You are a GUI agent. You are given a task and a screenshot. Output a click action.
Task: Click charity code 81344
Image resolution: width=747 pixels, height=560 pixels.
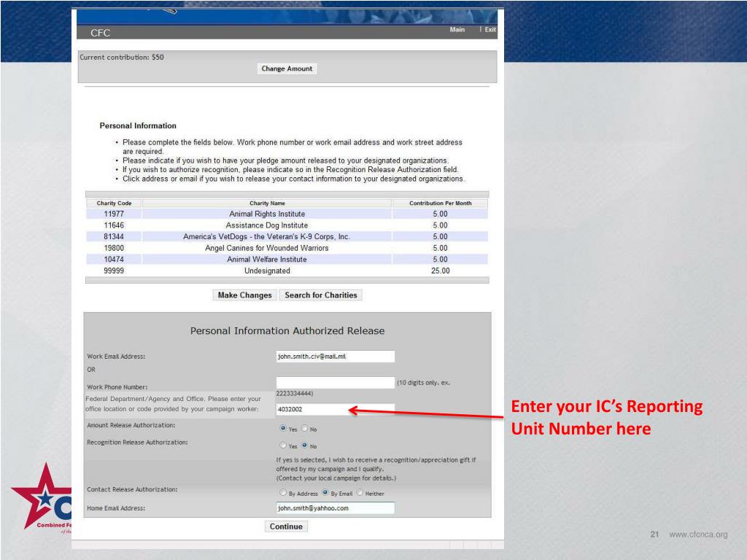[x=114, y=237]
